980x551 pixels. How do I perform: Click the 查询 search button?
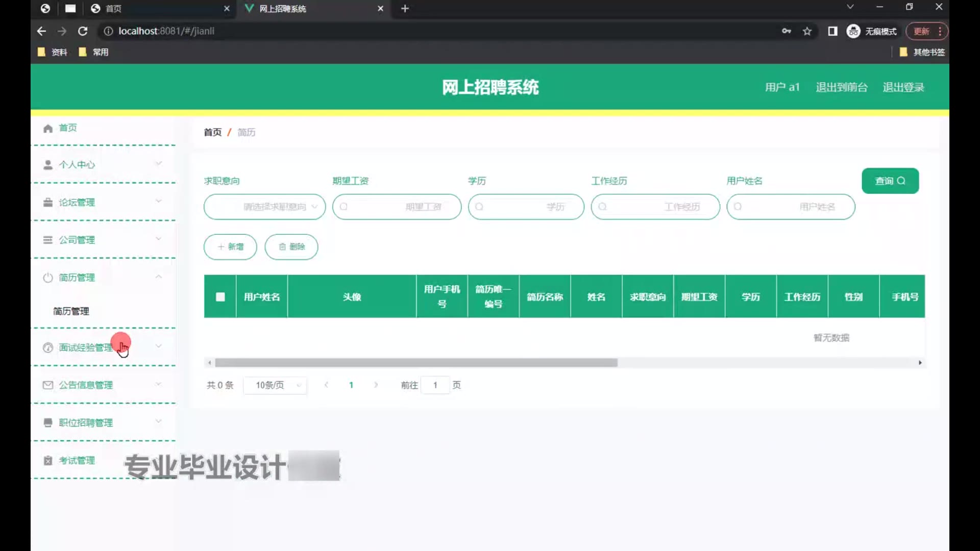pos(890,181)
